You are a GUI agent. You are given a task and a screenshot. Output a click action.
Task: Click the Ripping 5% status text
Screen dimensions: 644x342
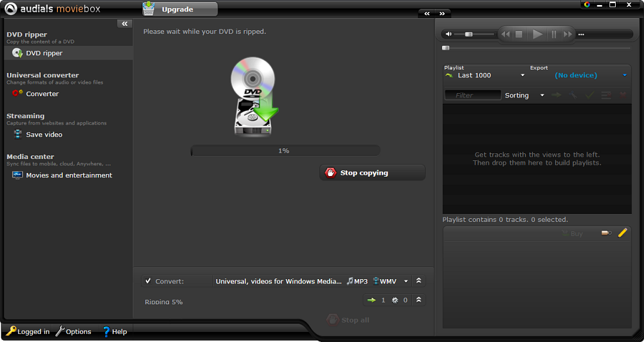(164, 302)
